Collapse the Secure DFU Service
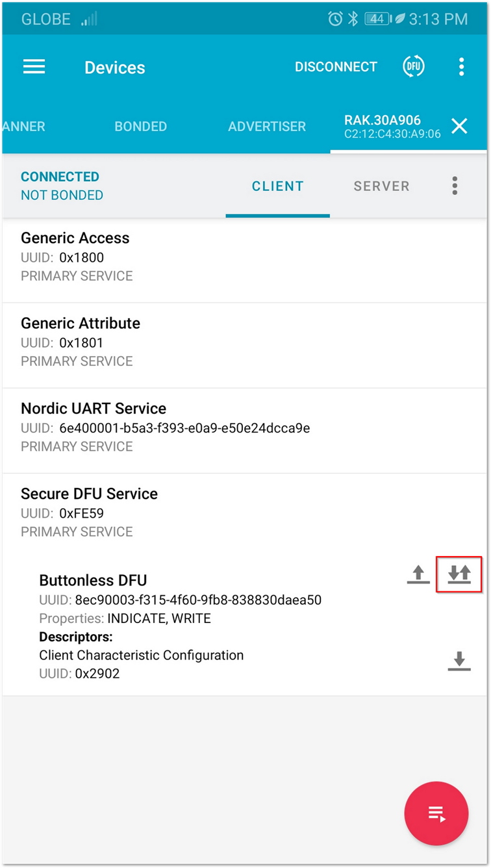This screenshot has height=868, width=491. pos(245,513)
